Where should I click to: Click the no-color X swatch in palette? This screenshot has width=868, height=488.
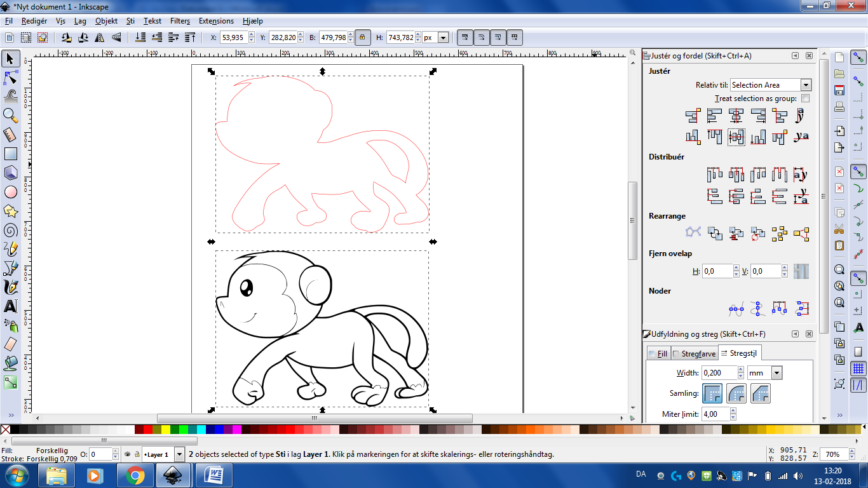coord(5,430)
